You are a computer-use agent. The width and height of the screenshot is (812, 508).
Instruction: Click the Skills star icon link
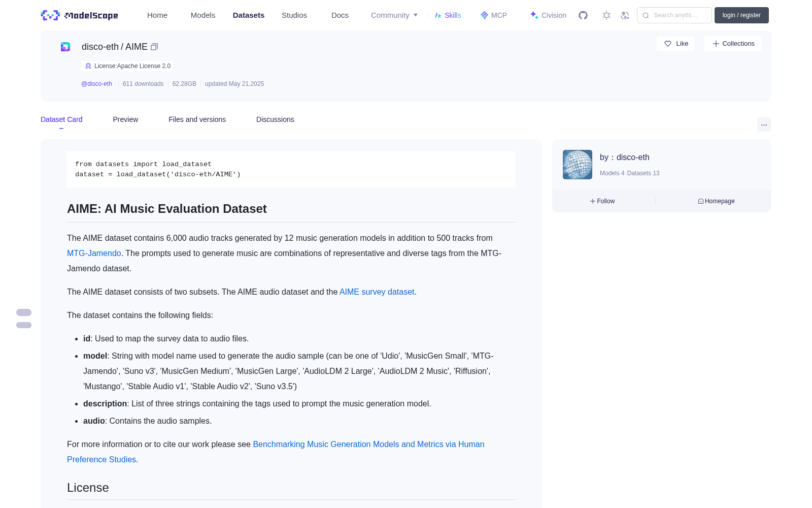click(448, 15)
